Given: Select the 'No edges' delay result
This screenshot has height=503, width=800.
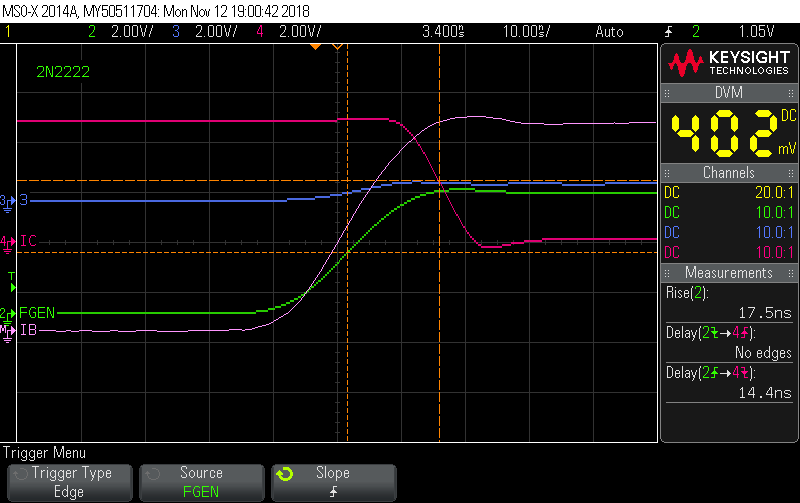Looking at the screenshot, I should [763, 353].
